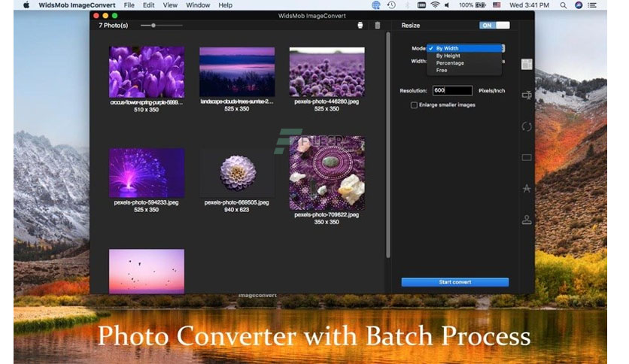Open the Apple menu

coord(26,5)
